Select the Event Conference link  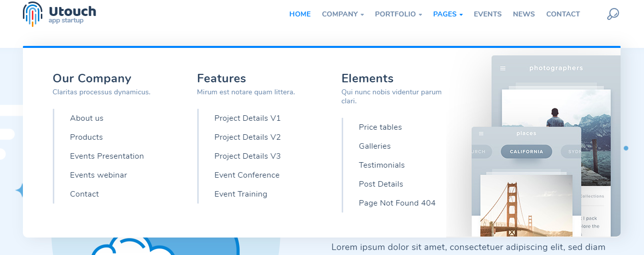click(247, 175)
